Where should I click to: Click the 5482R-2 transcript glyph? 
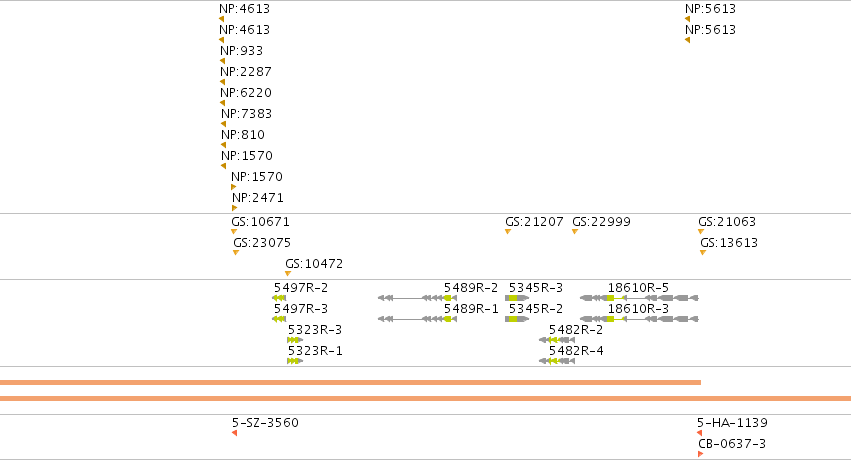(557, 340)
